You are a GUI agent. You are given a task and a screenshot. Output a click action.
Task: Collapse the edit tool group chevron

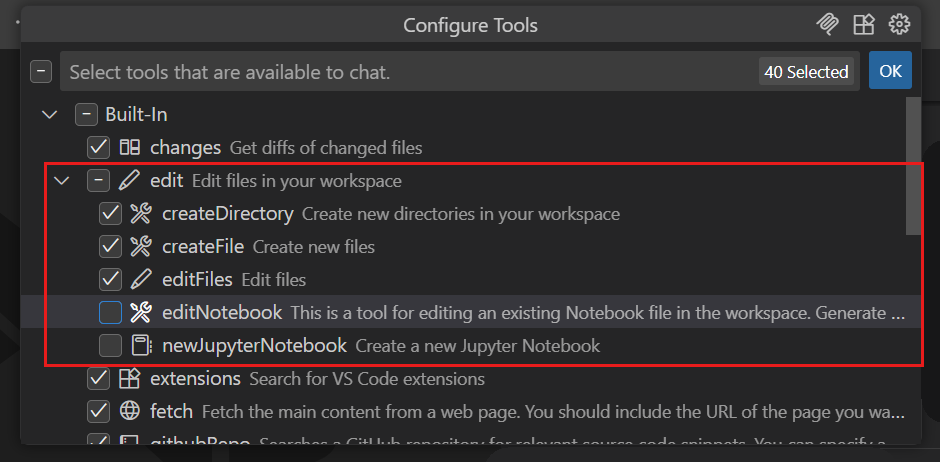click(x=63, y=181)
